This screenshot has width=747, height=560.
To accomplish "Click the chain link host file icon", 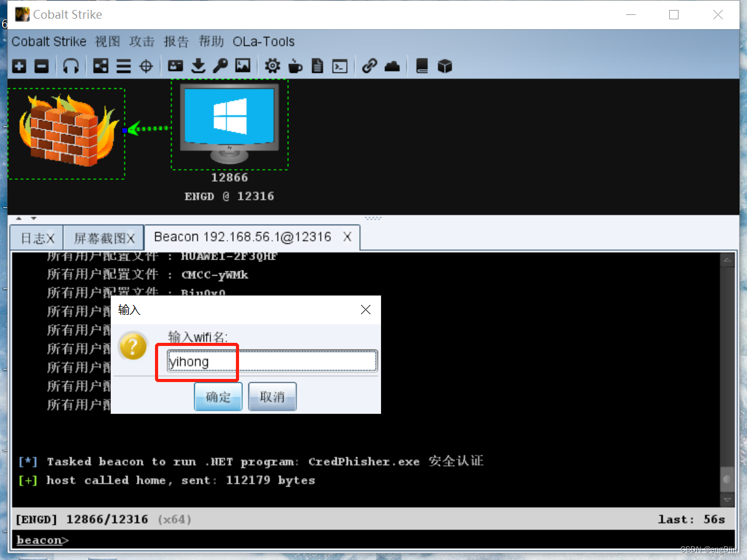I will pyautogui.click(x=370, y=66).
